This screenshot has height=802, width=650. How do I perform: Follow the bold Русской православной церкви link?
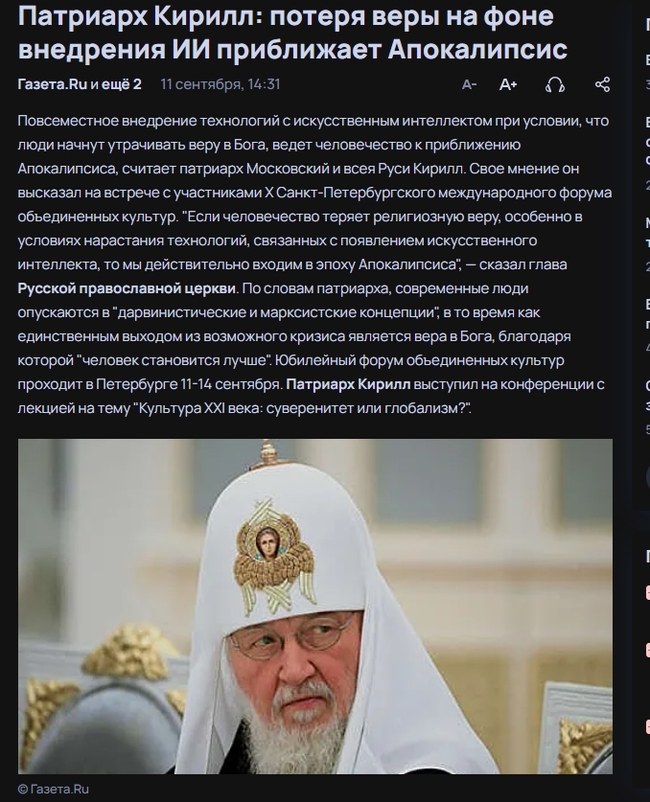(x=127, y=288)
